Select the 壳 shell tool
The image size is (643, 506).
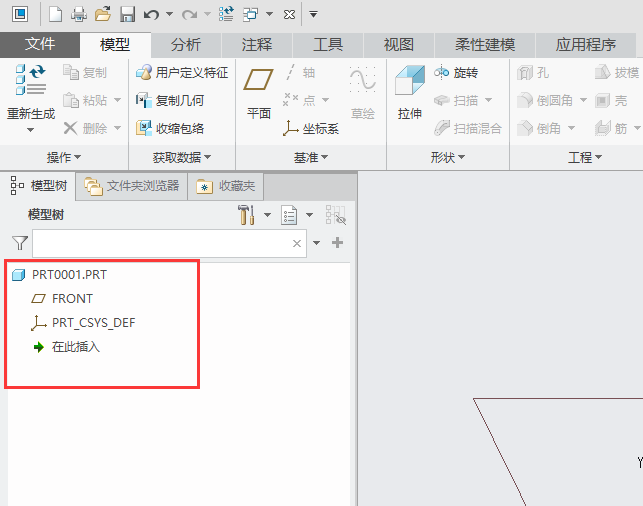click(611, 100)
